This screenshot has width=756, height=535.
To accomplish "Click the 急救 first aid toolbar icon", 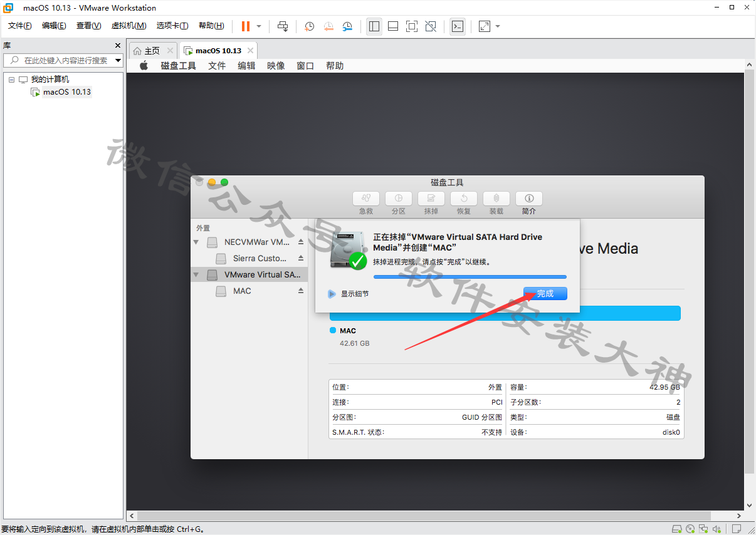I will pyautogui.click(x=366, y=198).
